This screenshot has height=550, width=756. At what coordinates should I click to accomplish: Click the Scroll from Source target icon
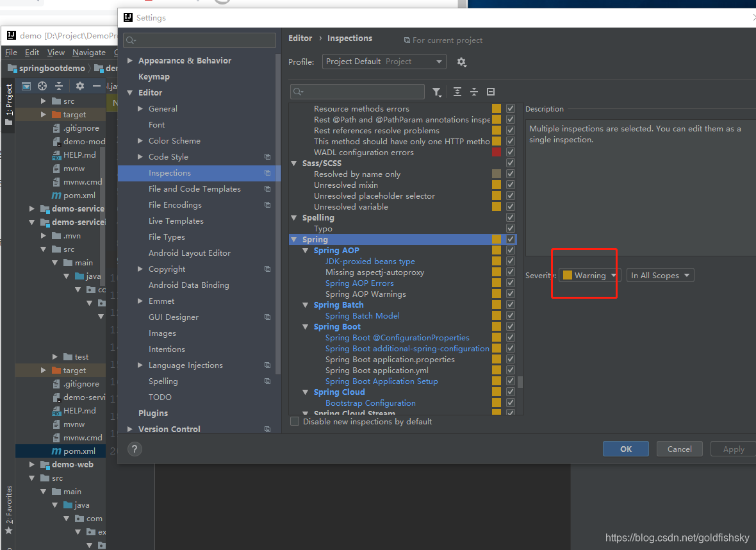pyautogui.click(x=42, y=86)
